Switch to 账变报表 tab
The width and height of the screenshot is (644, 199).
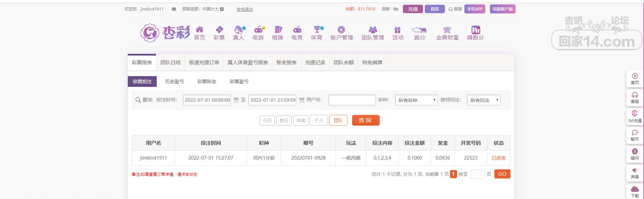coord(287,63)
